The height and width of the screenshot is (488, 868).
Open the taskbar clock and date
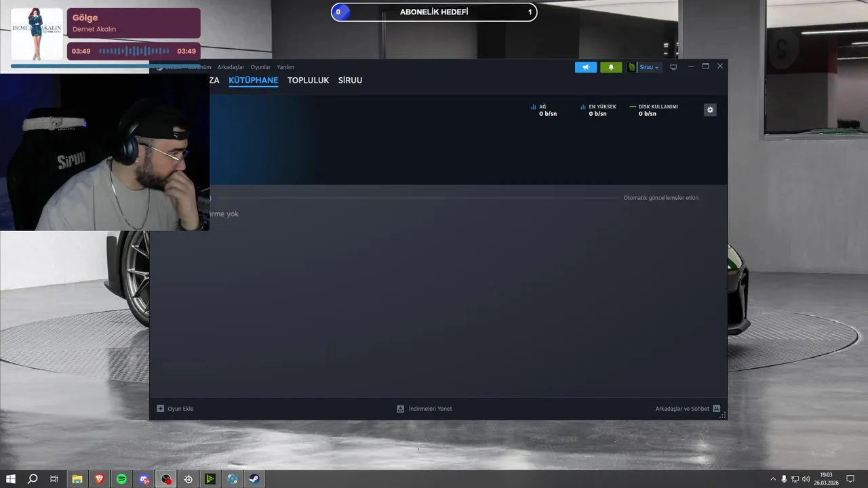click(826, 479)
